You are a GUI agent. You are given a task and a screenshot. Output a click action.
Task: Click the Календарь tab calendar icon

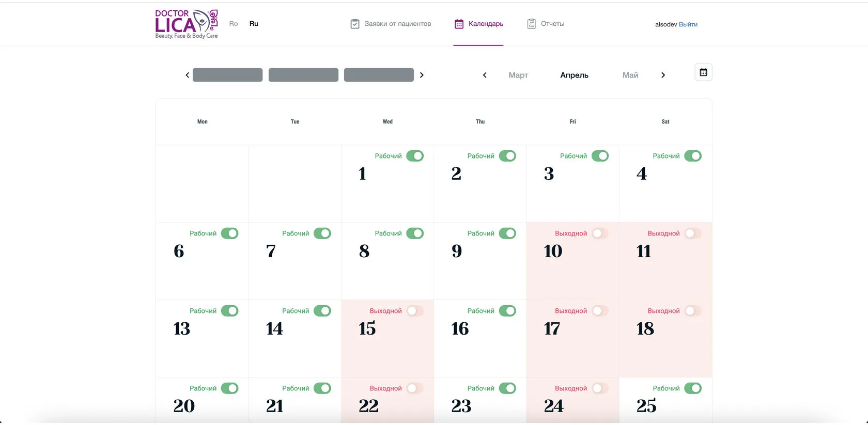459,24
